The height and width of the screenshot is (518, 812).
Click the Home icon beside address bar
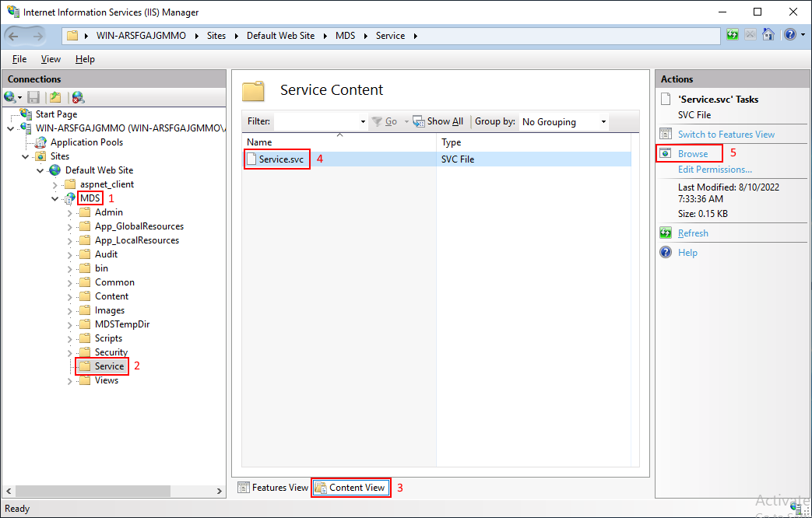pyautogui.click(x=768, y=35)
